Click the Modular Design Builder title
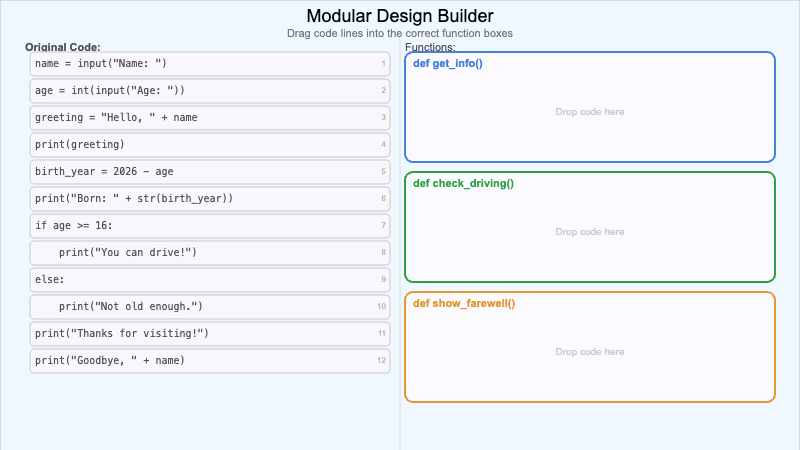The height and width of the screenshot is (450, 800). [399, 16]
